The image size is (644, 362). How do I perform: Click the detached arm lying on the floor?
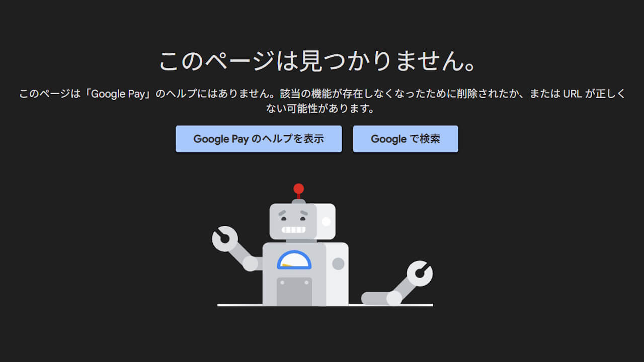[381, 298]
